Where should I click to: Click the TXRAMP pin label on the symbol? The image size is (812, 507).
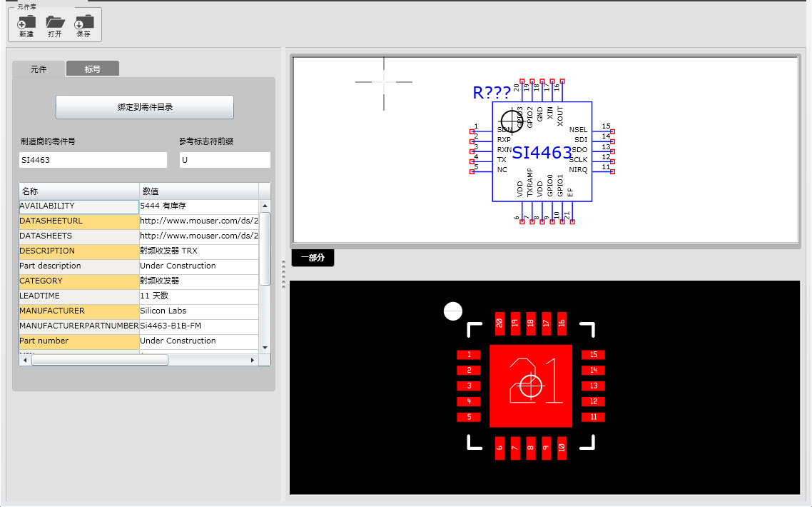[529, 183]
